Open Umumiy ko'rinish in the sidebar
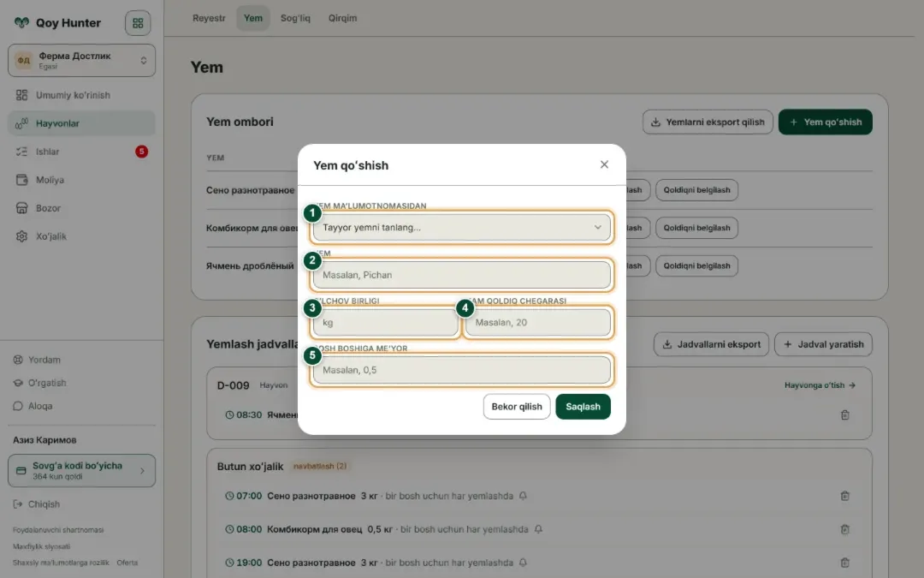Image resolution: width=924 pixels, height=578 pixels. click(82, 95)
